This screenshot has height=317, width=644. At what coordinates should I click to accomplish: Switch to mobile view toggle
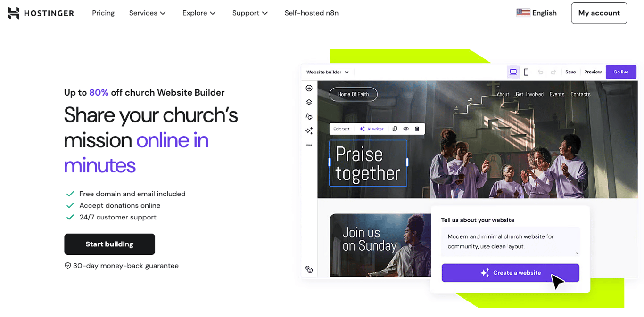(526, 72)
